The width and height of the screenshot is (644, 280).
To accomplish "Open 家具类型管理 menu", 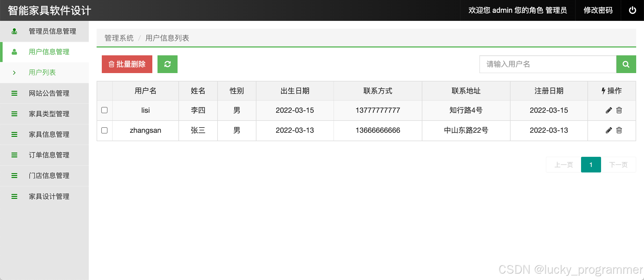I will (x=44, y=114).
